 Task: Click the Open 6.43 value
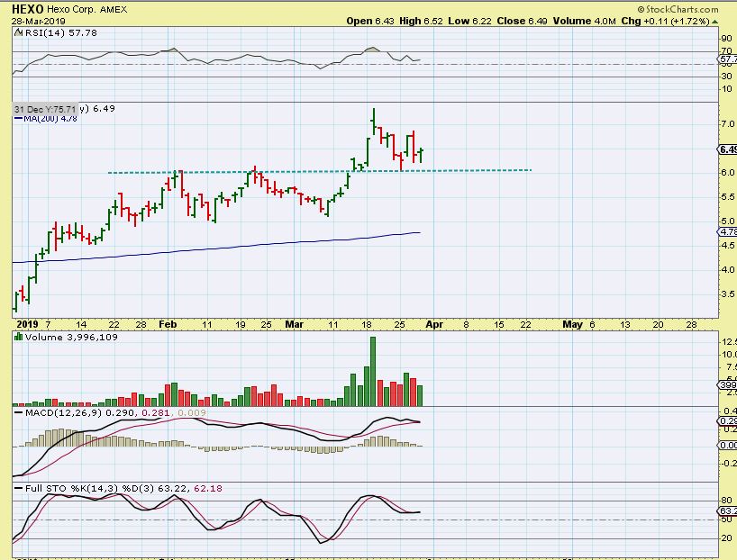(x=370, y=21)
